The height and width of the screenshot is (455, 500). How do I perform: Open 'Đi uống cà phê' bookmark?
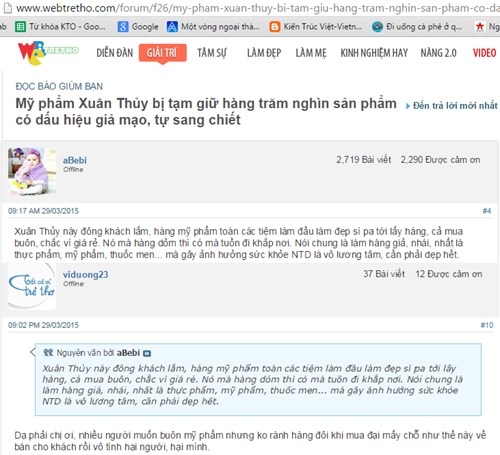pos(417,27)
